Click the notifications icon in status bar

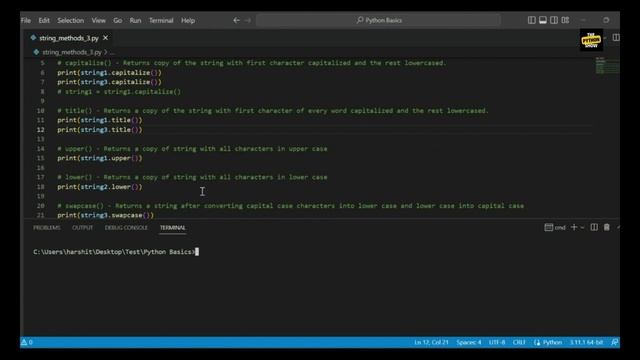[615, 342]
